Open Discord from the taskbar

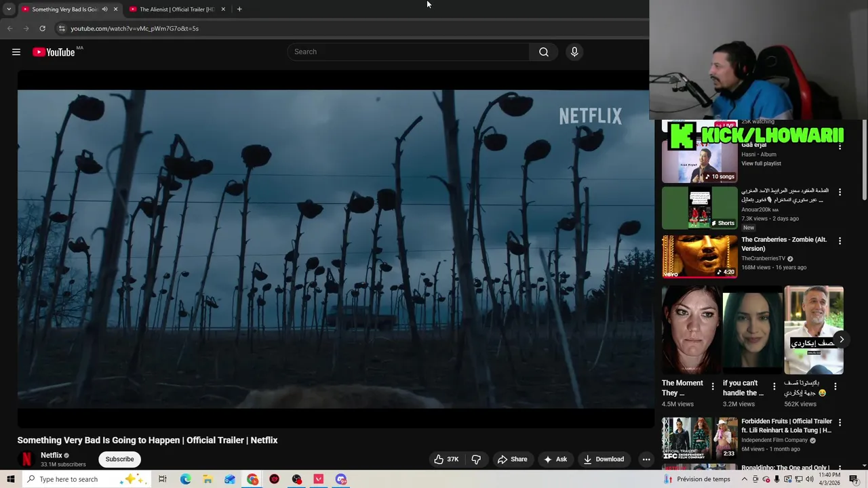(x=341, y=479)
